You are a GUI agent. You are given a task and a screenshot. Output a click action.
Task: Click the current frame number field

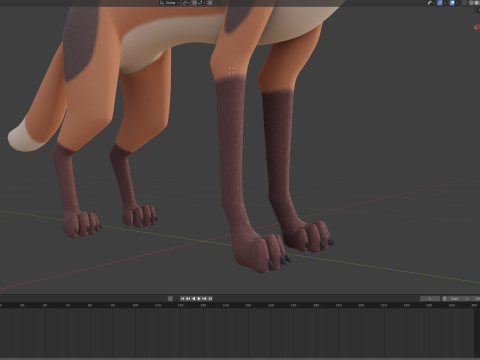click(430, 299)
